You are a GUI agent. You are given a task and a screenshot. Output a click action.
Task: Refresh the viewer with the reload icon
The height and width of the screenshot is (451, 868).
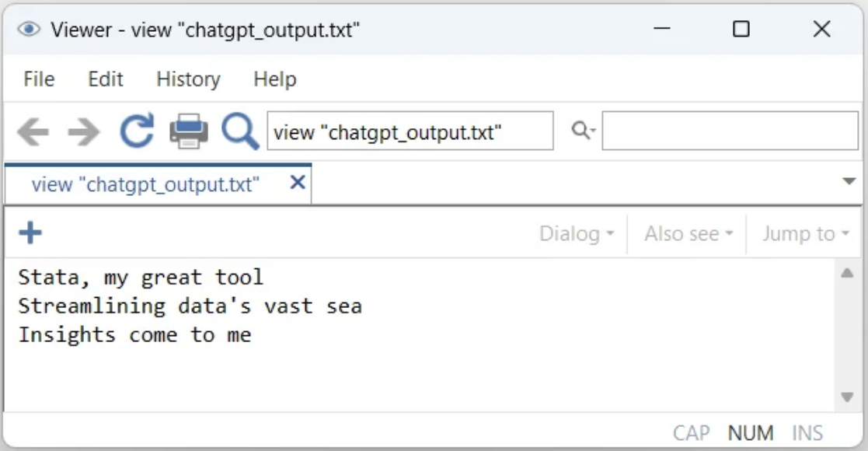(137, 131)
